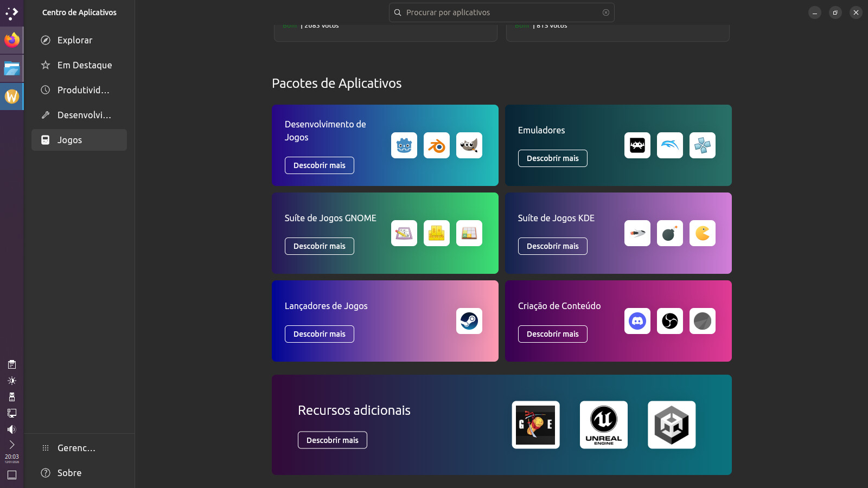The height and width of the screenshot is (488, 868).
Task: Select the GIMP app icon
Action: click(x=469, y=145)
